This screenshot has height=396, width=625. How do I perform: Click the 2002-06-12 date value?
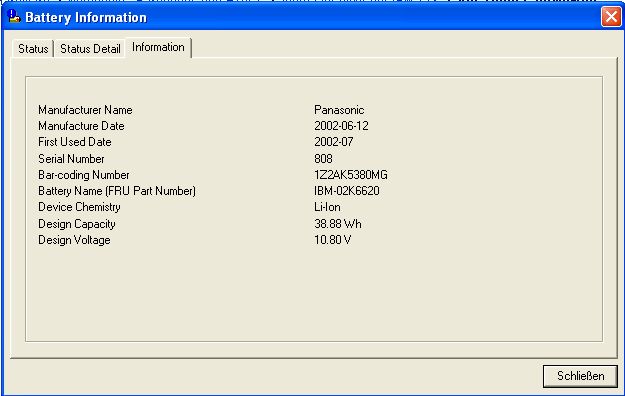(341, 126)
